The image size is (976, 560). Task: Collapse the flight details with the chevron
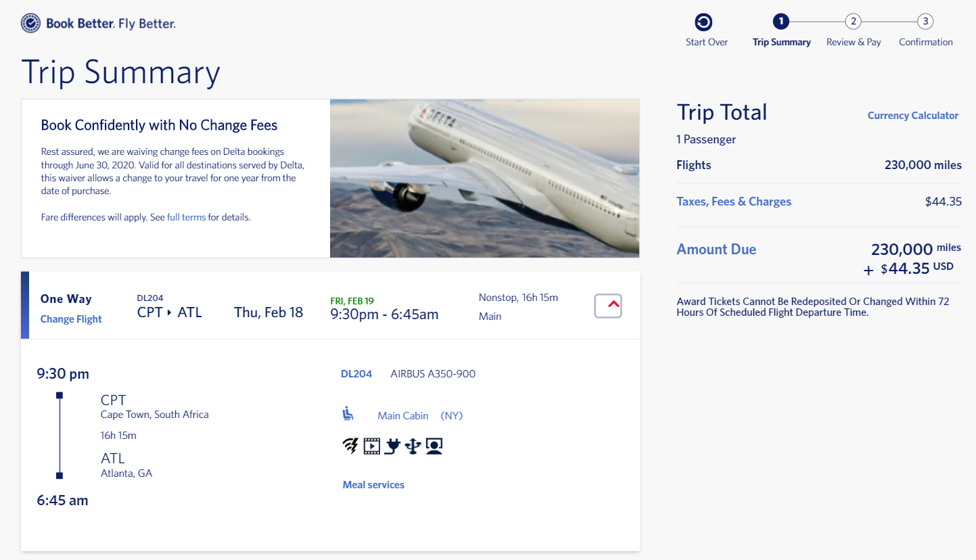tap(607, 305)
